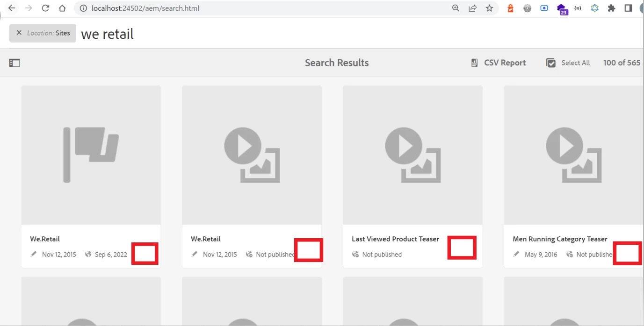Click pencil icon on the unpublished We.Retail card

195,254
